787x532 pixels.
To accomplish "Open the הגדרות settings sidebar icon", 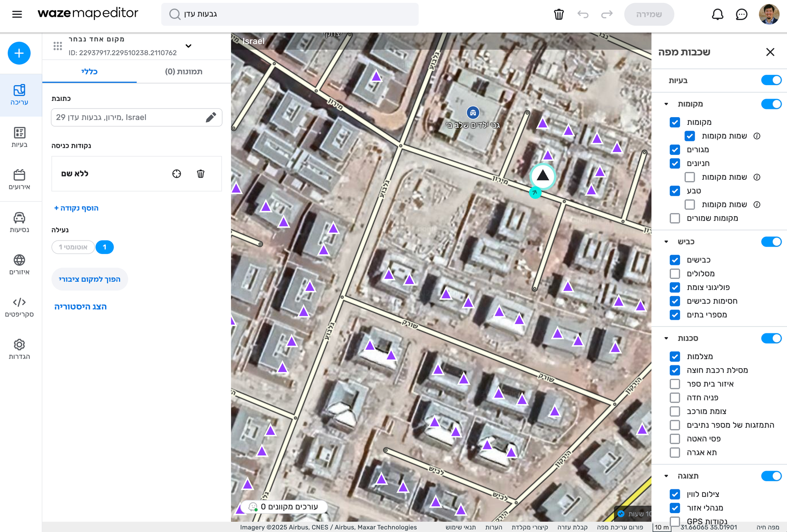I will click(x=19, y=349).
